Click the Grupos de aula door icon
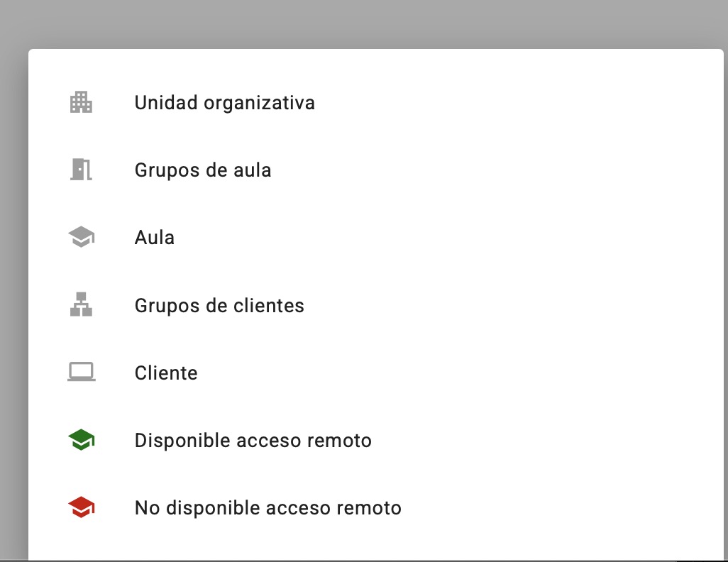The image size is (728, 562). pyautogui.click(x=82, y=170)
